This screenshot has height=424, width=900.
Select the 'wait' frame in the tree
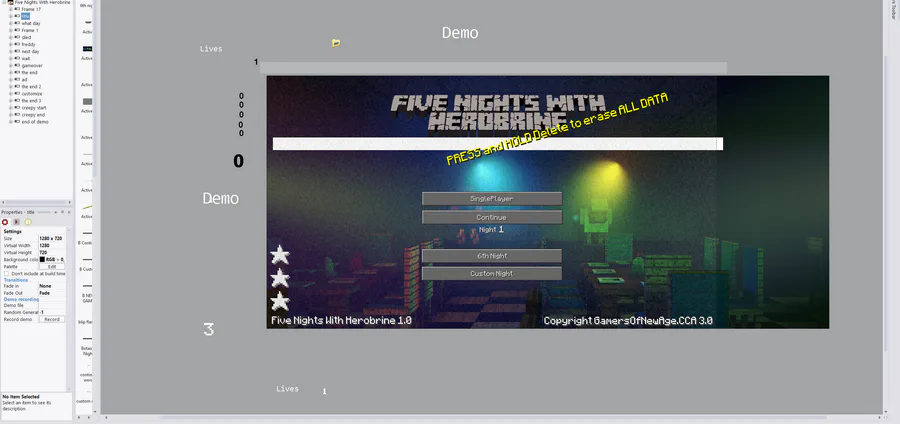click(x=26, y=59)
